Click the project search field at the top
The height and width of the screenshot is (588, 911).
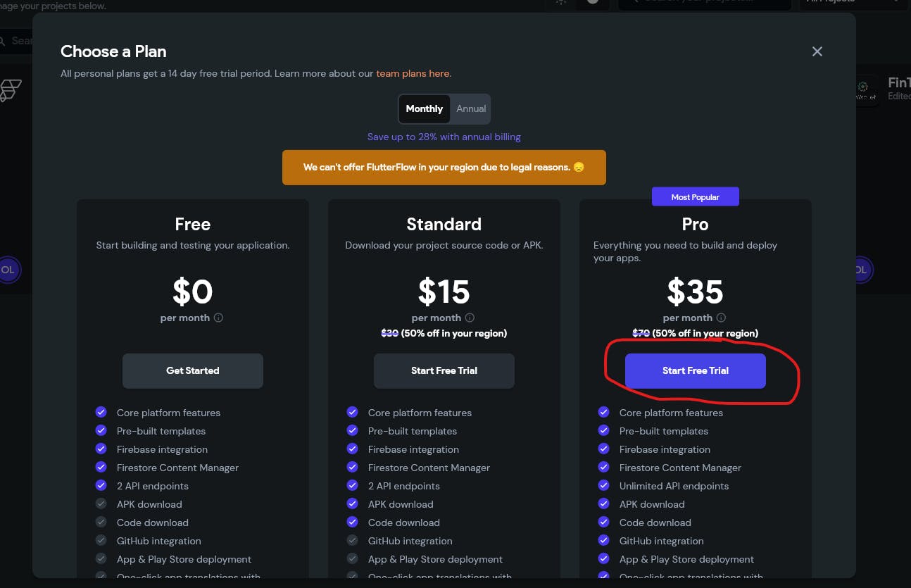coord(704,2)
